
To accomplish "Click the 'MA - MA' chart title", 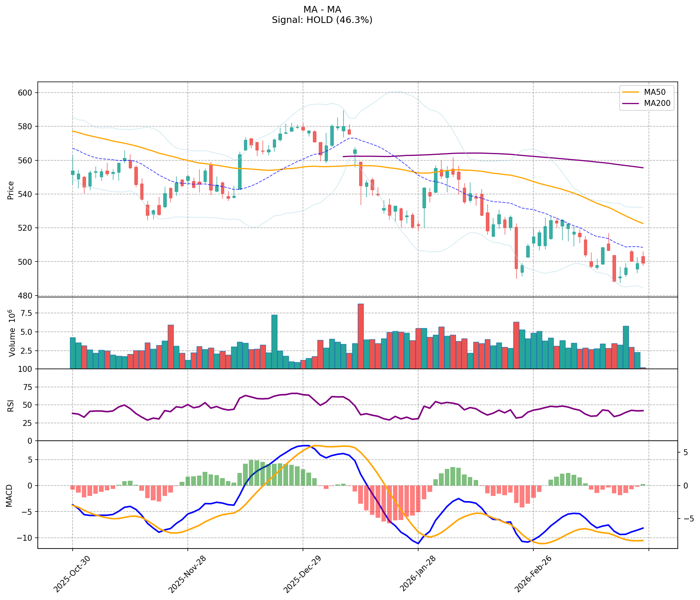I will 322,10.
